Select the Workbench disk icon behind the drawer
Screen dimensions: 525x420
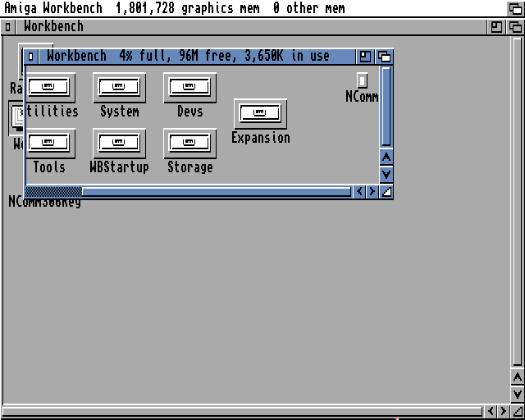(x=16, y=118)
